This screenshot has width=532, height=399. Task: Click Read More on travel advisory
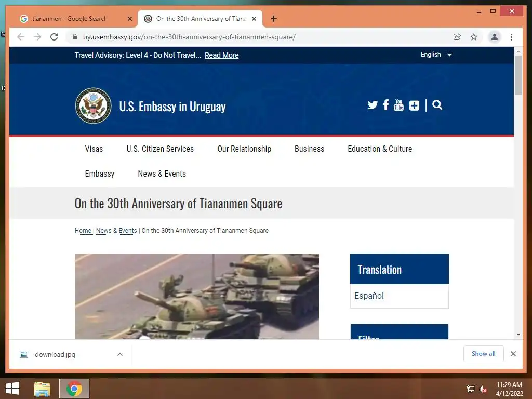click(x=221, y=55)
